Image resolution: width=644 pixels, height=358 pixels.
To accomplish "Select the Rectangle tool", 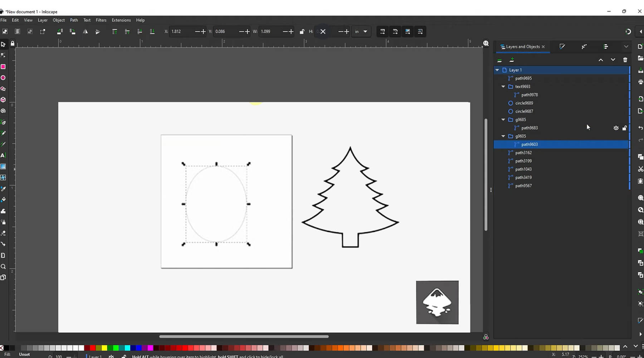I will point(3,67).
